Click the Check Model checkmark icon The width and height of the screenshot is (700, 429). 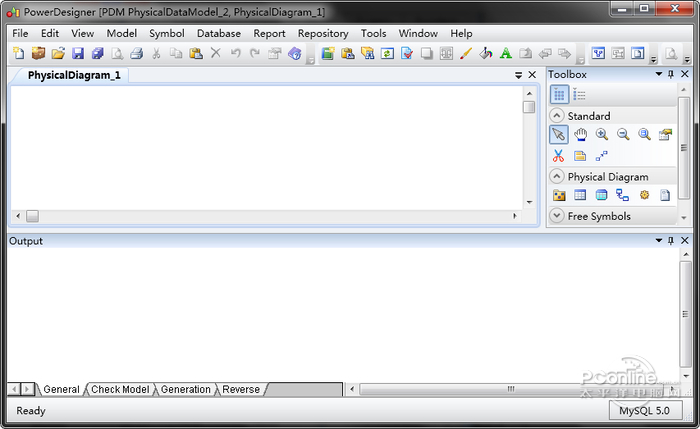click(x=407, y=54)
